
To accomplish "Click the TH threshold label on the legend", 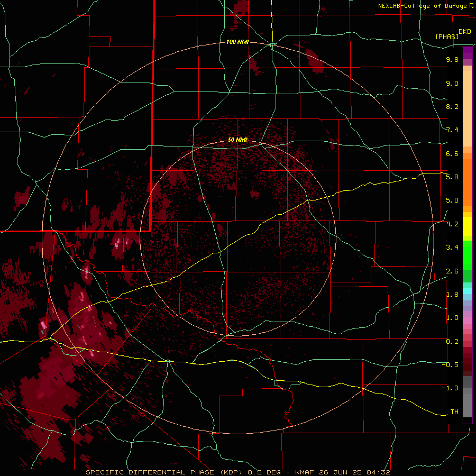I will pos(454,412).
